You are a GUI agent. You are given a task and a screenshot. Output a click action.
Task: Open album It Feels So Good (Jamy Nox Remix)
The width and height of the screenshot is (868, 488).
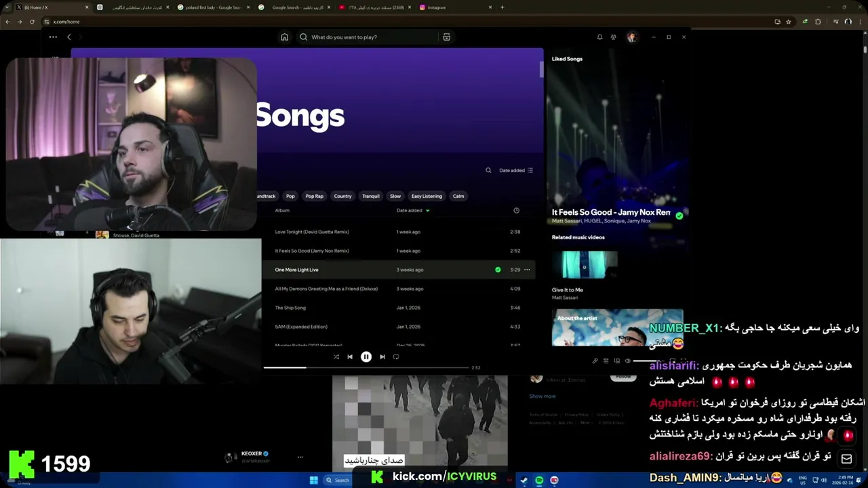[312, 251]
